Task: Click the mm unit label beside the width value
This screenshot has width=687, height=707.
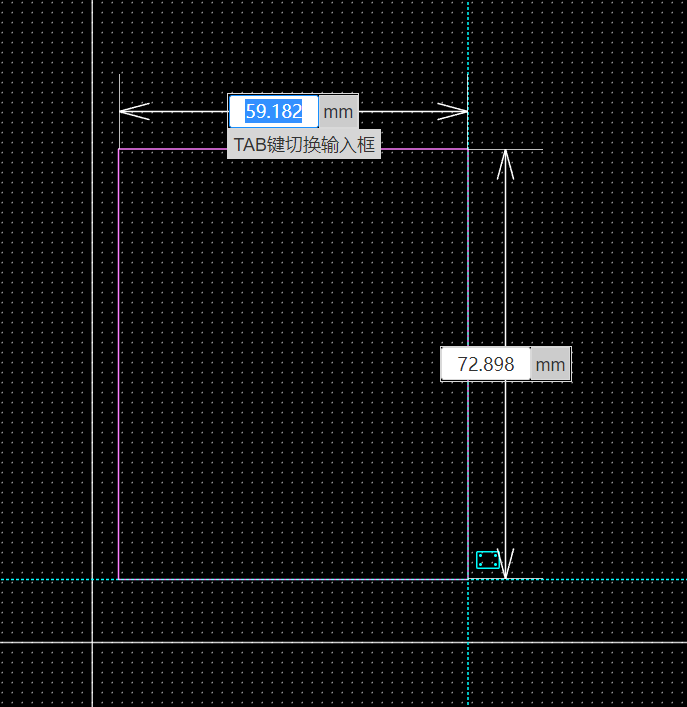Action: coord(338,111)
